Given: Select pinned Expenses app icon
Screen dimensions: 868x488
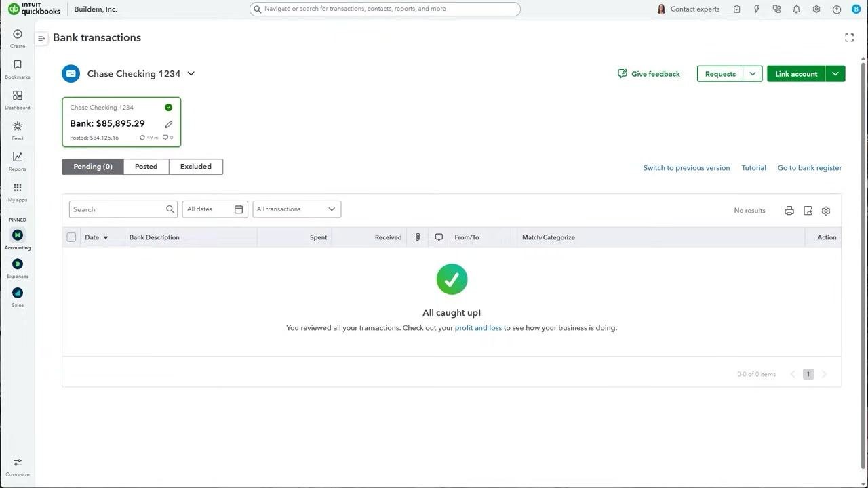Looking at the screenshot, I should coord(18,264).
